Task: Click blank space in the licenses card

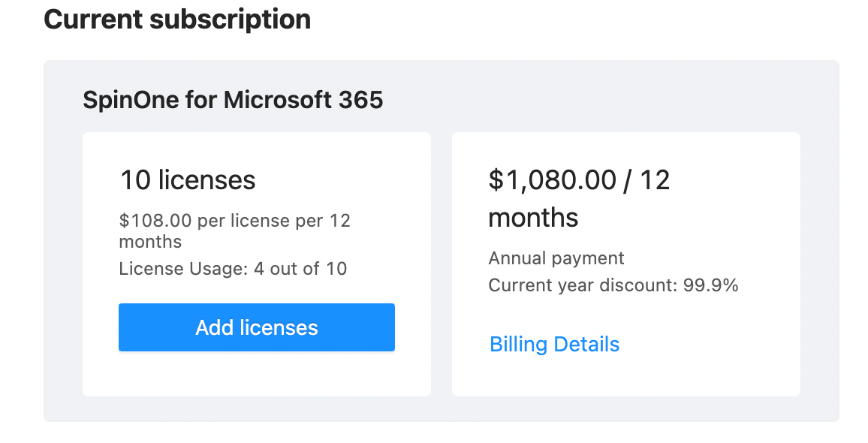Action: [x=255, y=374]
